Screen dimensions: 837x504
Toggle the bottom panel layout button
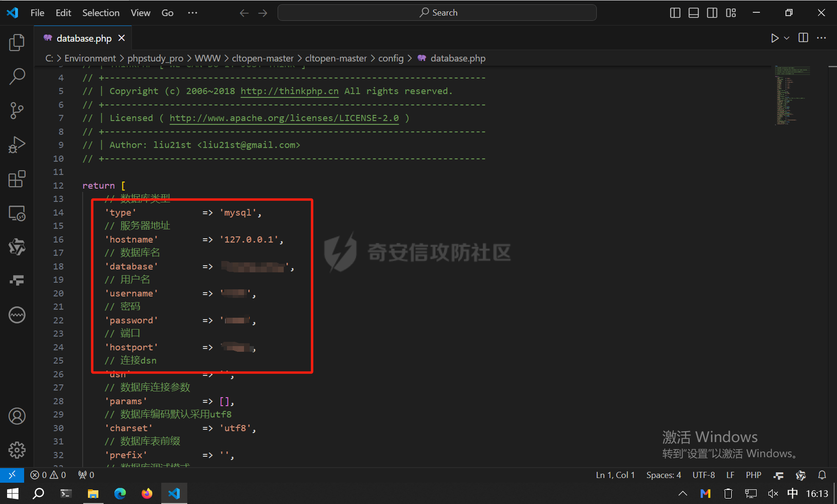pos(694,13)
